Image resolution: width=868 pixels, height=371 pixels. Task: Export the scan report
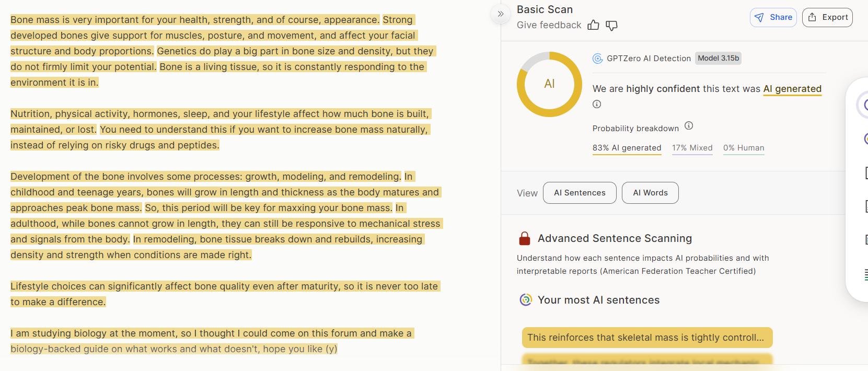827,17
